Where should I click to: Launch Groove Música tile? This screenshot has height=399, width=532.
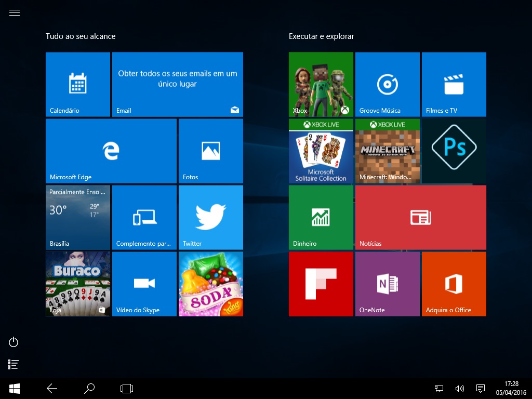pyautogui.click(x=387, y=84)
